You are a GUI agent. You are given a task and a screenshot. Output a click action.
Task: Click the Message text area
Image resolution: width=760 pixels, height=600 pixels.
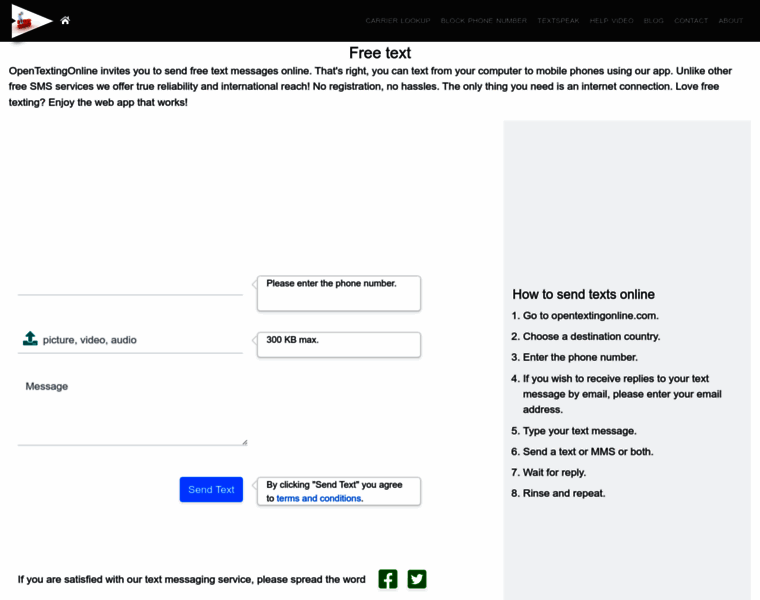(x=132, y=410)
